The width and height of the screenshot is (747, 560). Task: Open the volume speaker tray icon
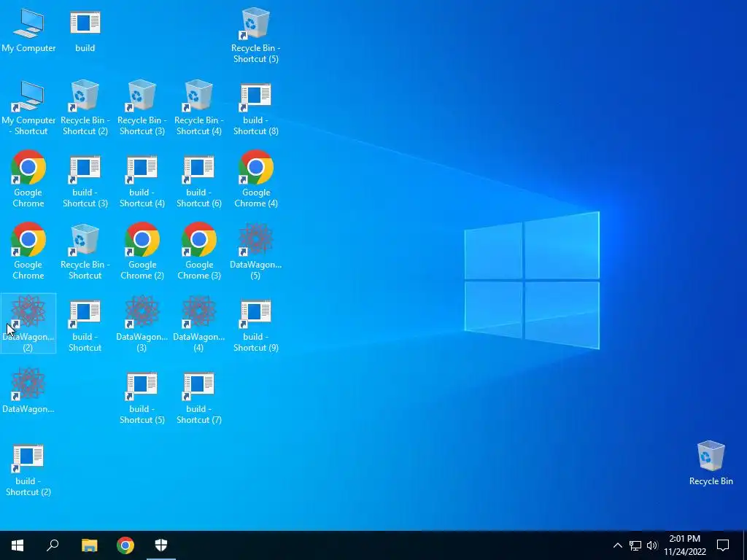point(652,545)
